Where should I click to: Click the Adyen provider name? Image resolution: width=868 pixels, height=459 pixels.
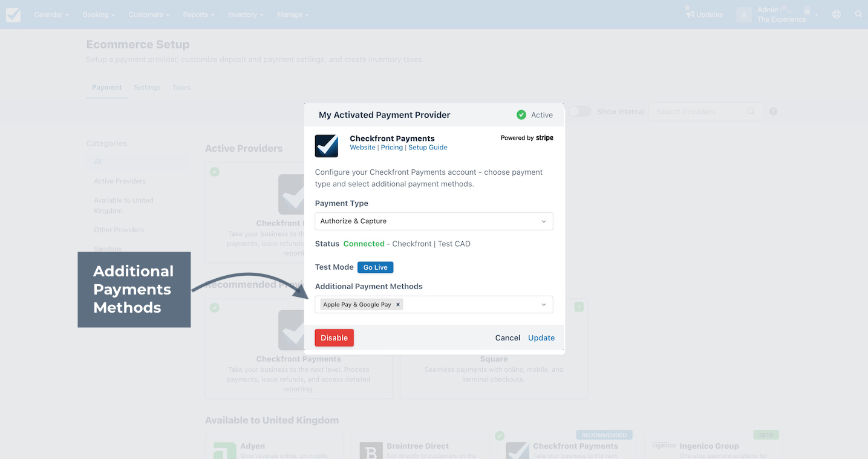252,446
